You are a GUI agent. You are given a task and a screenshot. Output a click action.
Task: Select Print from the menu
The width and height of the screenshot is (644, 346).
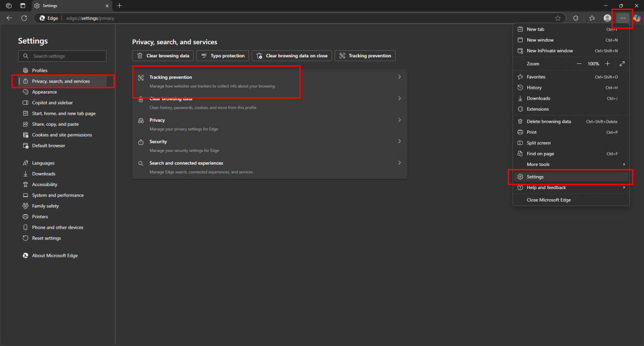click(x=571, y=132)
